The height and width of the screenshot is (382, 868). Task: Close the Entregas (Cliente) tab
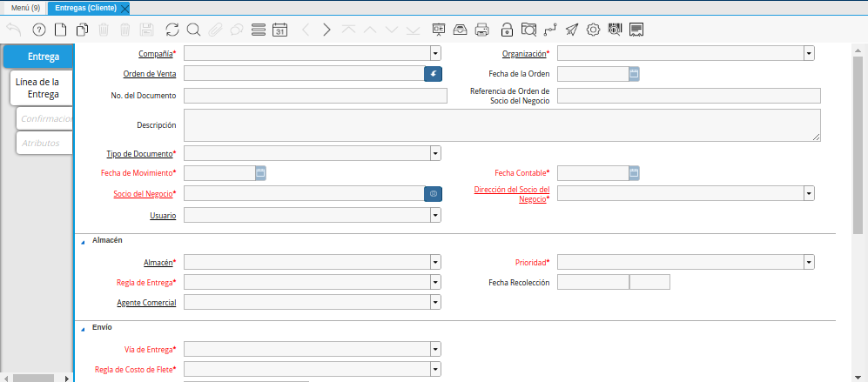[x=124, y=9]
